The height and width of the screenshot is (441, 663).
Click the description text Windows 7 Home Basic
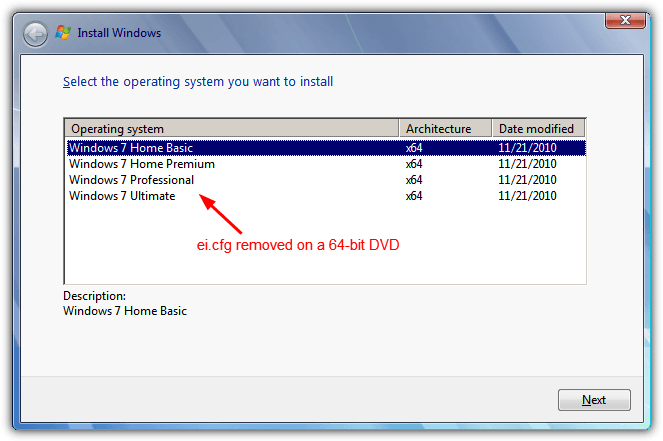(125, 311)
